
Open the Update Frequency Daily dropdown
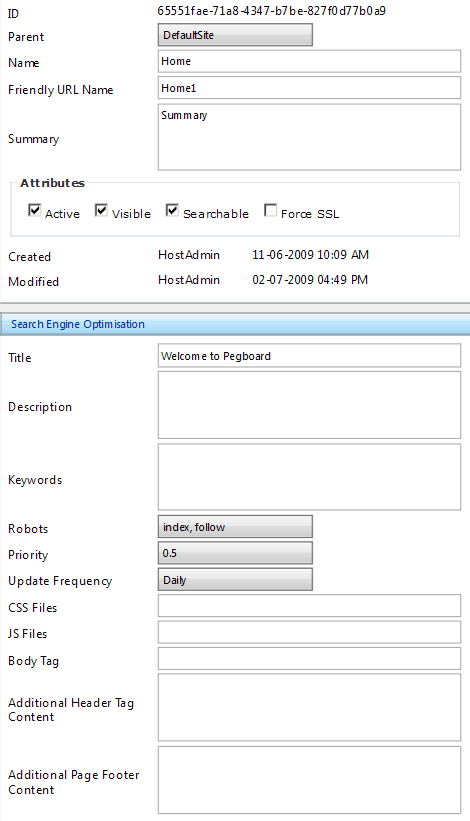pos(235,580)
